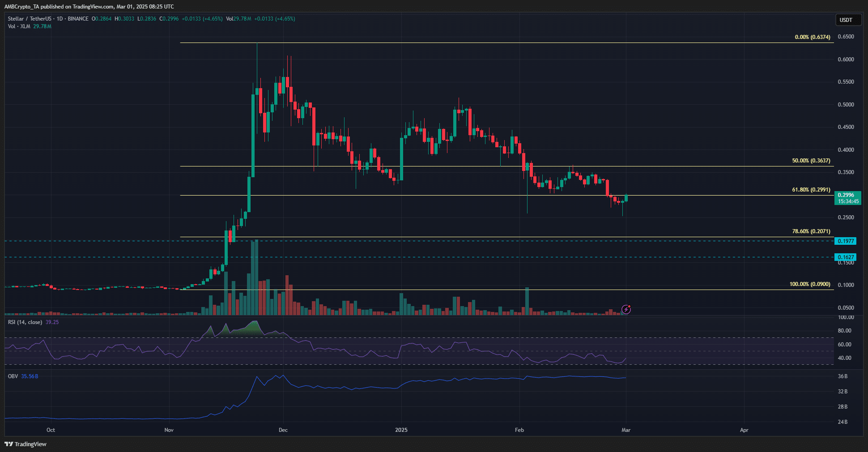The height and width of the screenshot is (452, 868).
Task: Select the 61.80% (0.2991) Fibonacci level label
Action: point(811,190)
